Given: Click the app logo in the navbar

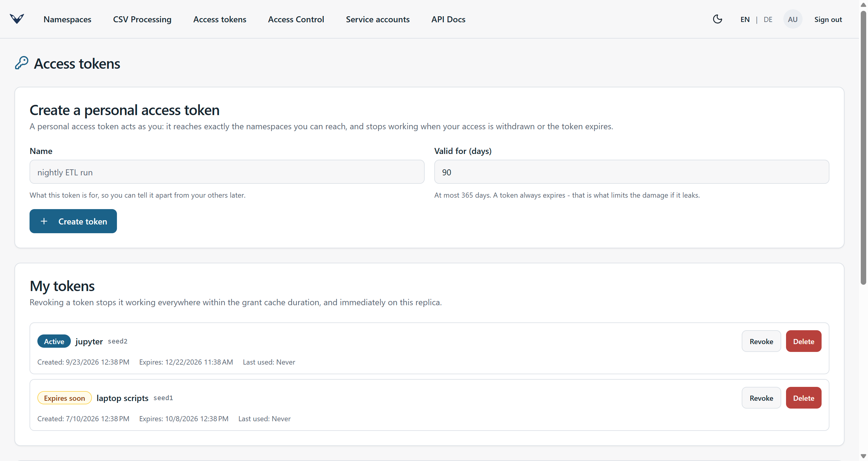Looking at the screenshot, I should coord(17,19).
